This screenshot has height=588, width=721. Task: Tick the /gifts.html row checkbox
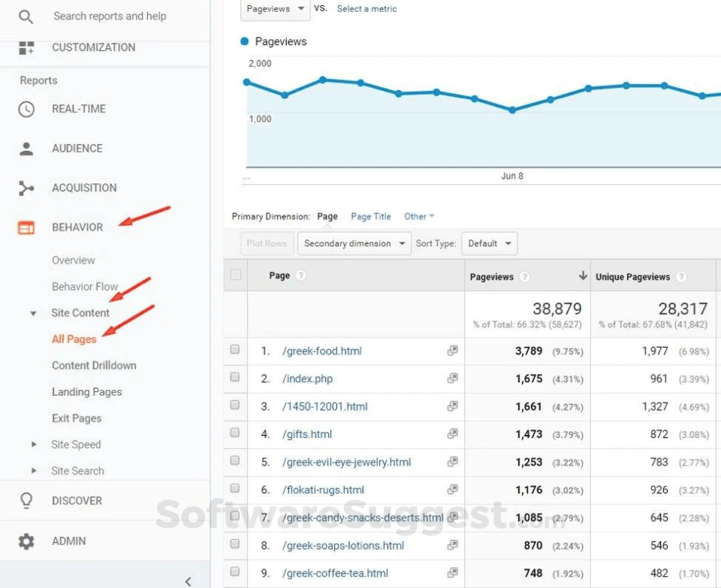click(235, 433)
